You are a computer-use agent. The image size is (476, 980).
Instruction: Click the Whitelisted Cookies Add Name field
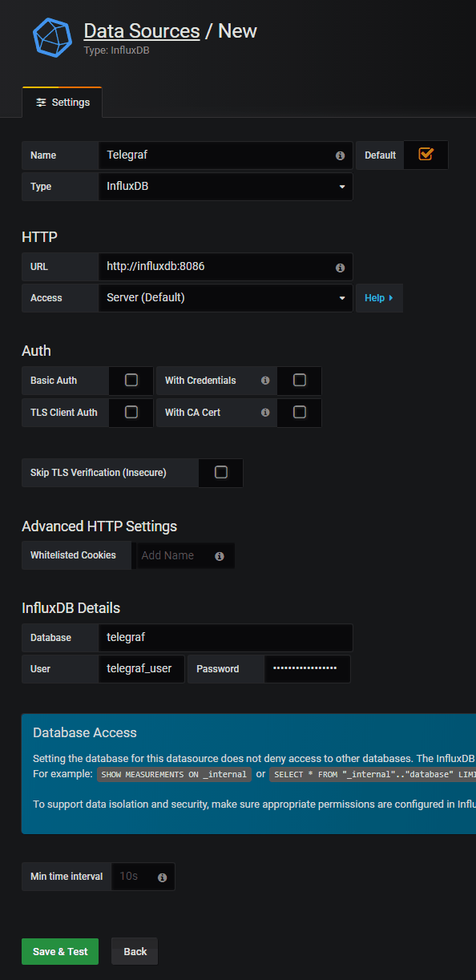point(186,555)
